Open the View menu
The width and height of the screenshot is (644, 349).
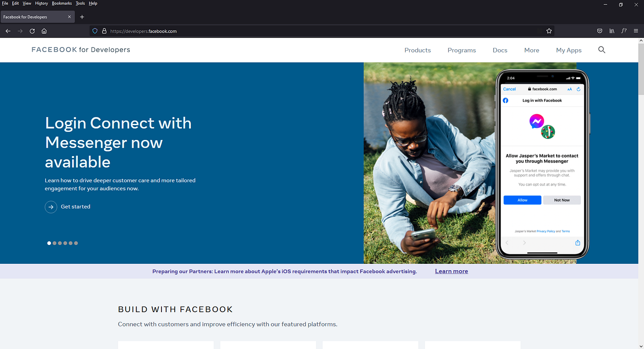click(27, 3)
